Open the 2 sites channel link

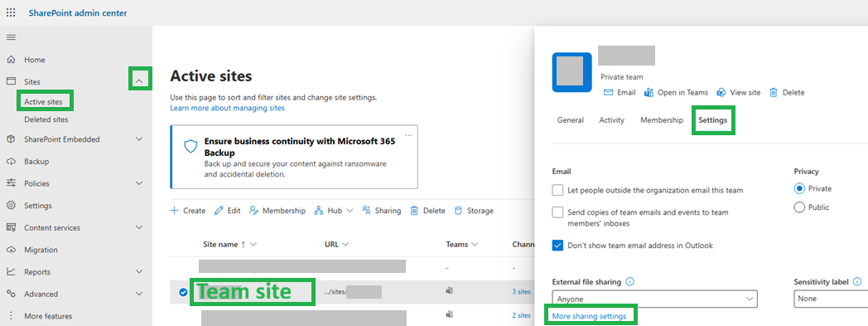522,315
